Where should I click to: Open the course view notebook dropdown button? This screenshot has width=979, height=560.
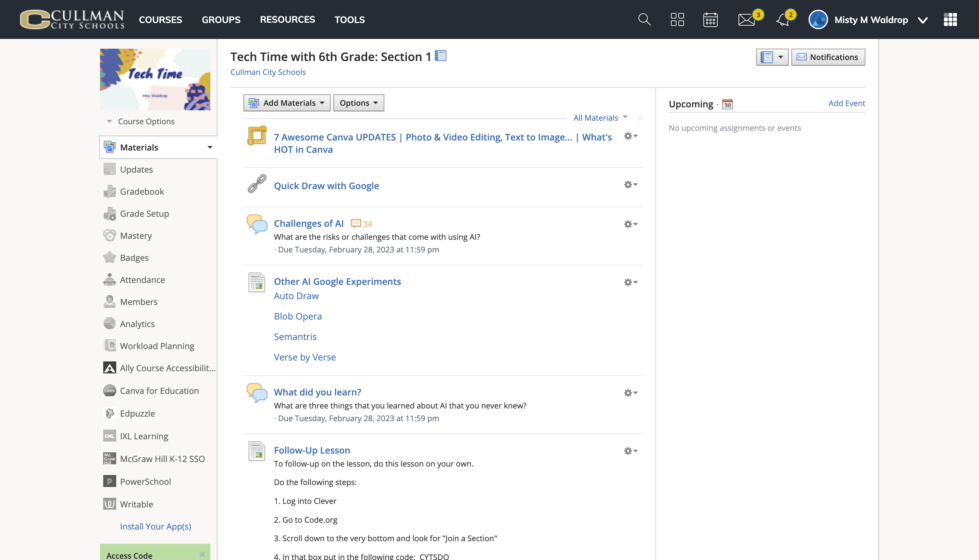(772, 57)
